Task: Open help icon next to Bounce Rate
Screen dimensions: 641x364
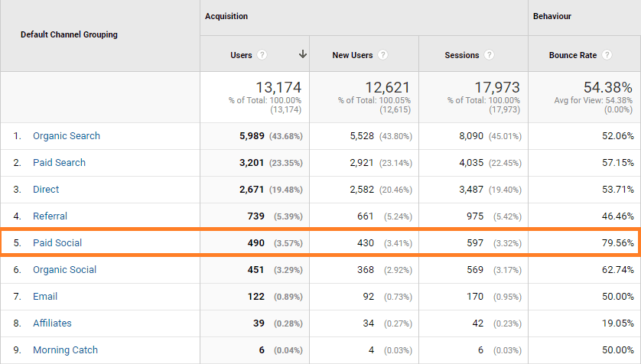Action: pyautogui.click(x=607, y=55)
